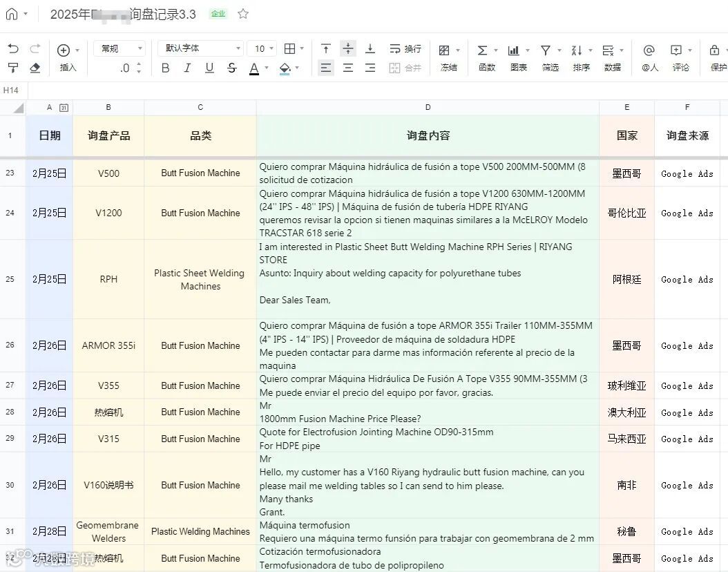
Task: Select row 30 header
Action: tap(10, 485)
